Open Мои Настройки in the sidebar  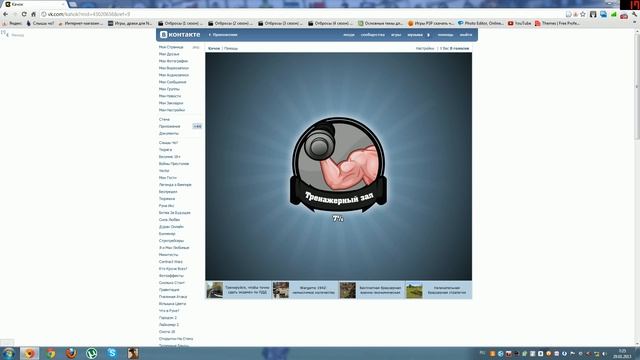pyautogui.click(x=172, y=110)
